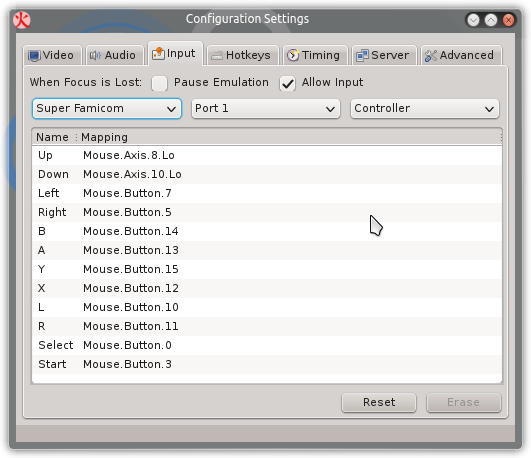Open the Advanced tab

coord(461,55)
